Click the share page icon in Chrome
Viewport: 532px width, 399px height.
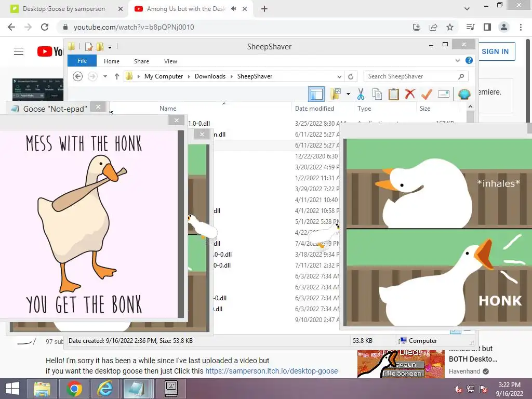point(433,27)
